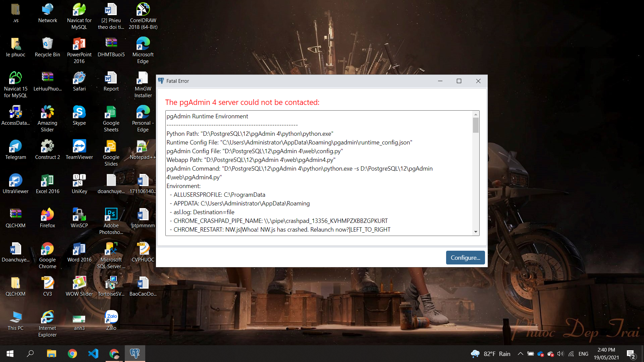This screenshot has height=362, width=644.
Task: Select the Notepad++ desktop shortcut
Action: pos(143,150)
